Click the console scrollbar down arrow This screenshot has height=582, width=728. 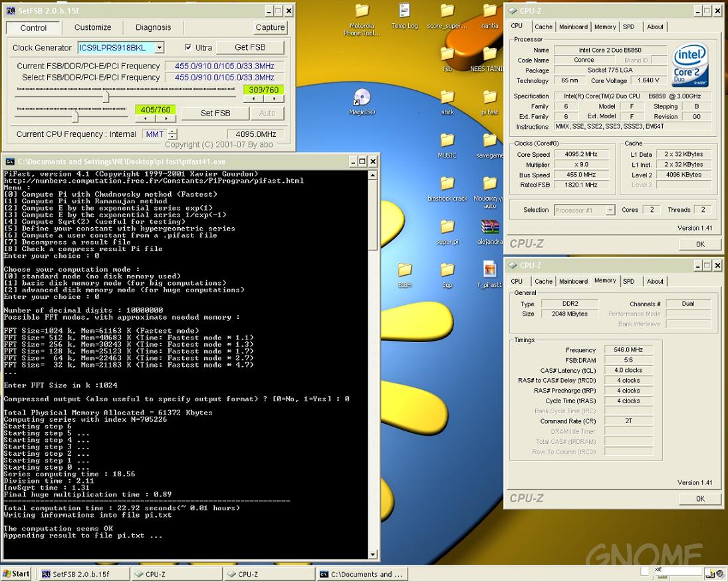click(372, 555)
